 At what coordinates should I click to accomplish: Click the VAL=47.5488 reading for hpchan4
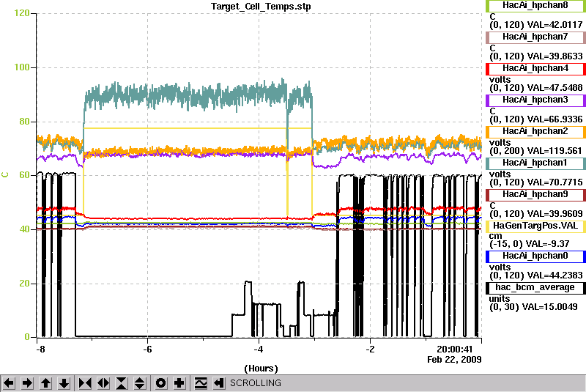[555, 88]
